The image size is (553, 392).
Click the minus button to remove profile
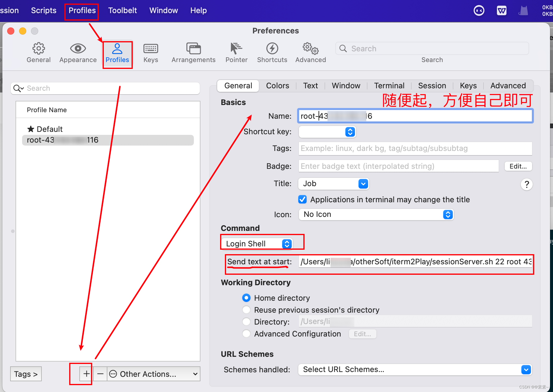click(x=100, y=374)
